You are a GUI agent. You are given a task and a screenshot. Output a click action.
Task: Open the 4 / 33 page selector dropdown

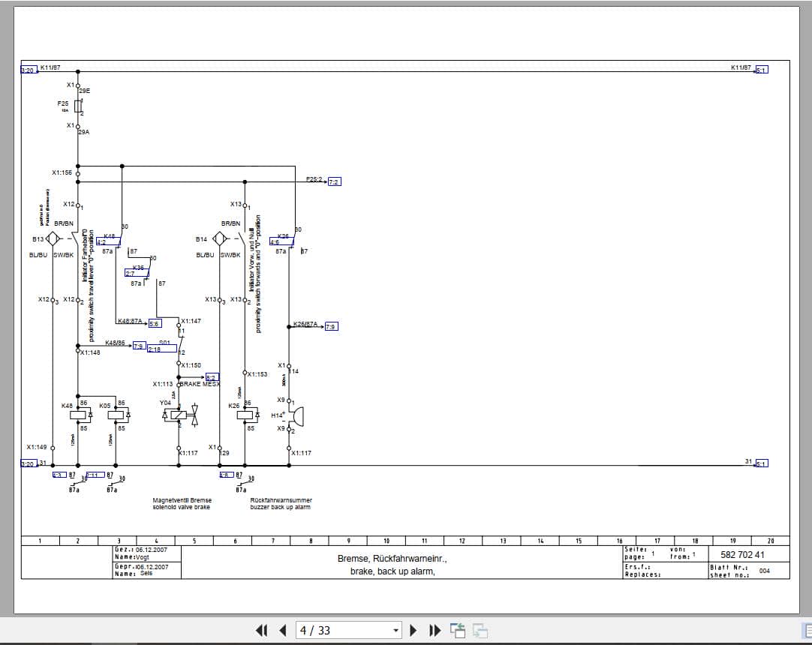tap(395, 630)
